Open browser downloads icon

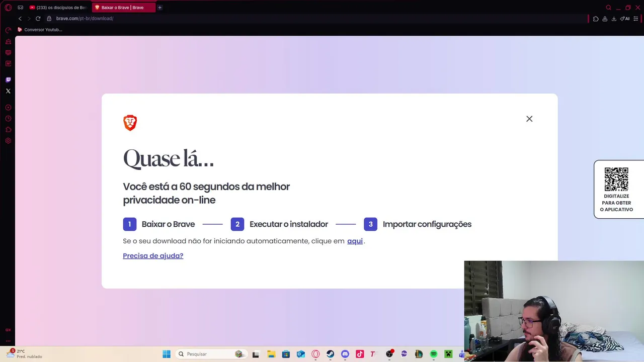tap(614, 19)
